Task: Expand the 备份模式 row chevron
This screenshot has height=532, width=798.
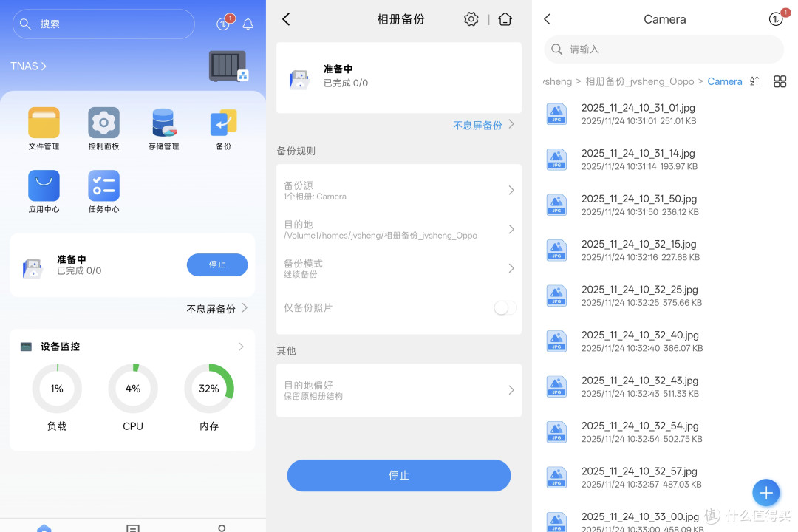Action: (x=511, y=268)
